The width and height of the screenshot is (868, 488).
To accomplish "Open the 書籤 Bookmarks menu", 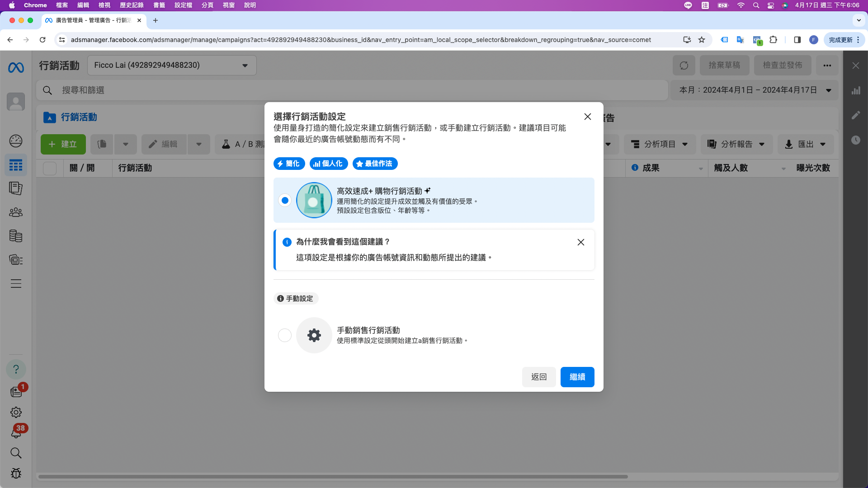I will click(x=159, y=5).
